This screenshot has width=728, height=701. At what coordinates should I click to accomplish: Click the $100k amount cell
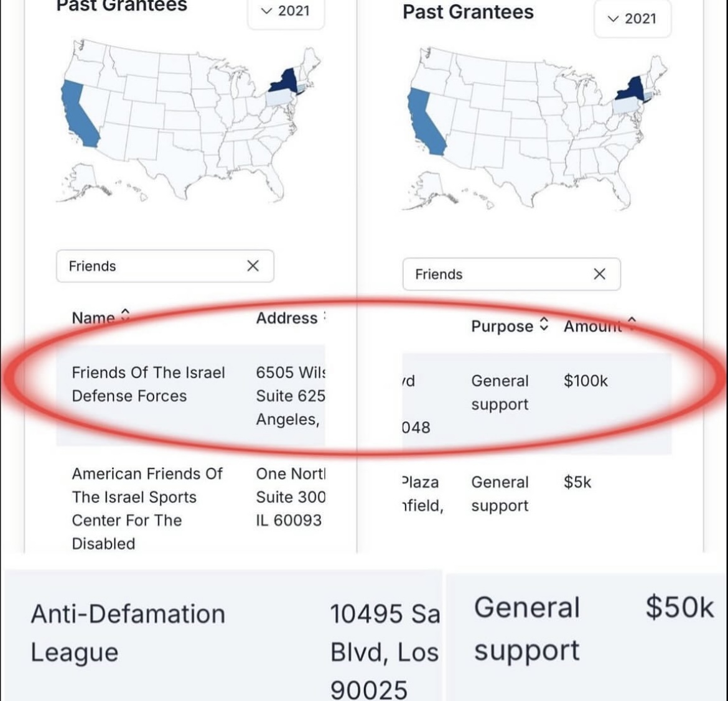click(x=586, y=381)
